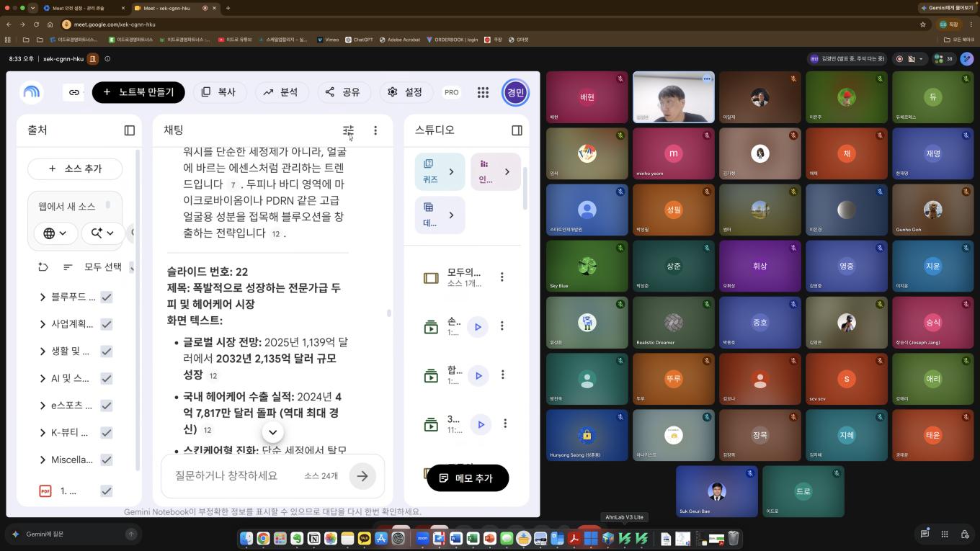980x551 pixels.
Task: Play the 손 audio overview item
Action: 478,327
